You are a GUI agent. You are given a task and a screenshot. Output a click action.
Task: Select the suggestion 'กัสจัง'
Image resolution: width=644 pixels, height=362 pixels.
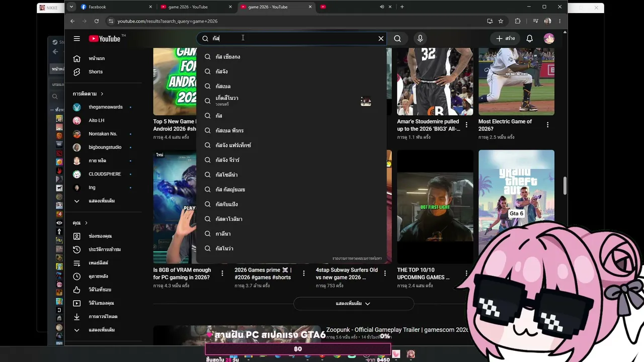point(292,71)
